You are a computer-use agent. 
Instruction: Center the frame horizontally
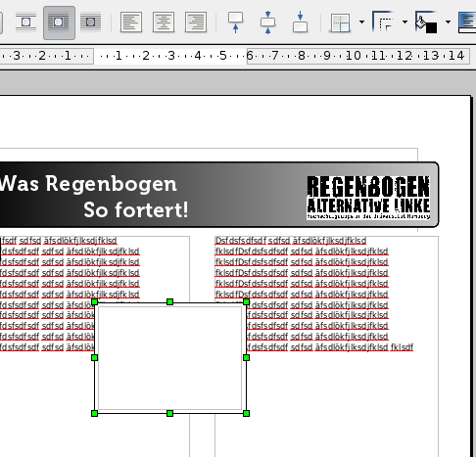[164, 23]
